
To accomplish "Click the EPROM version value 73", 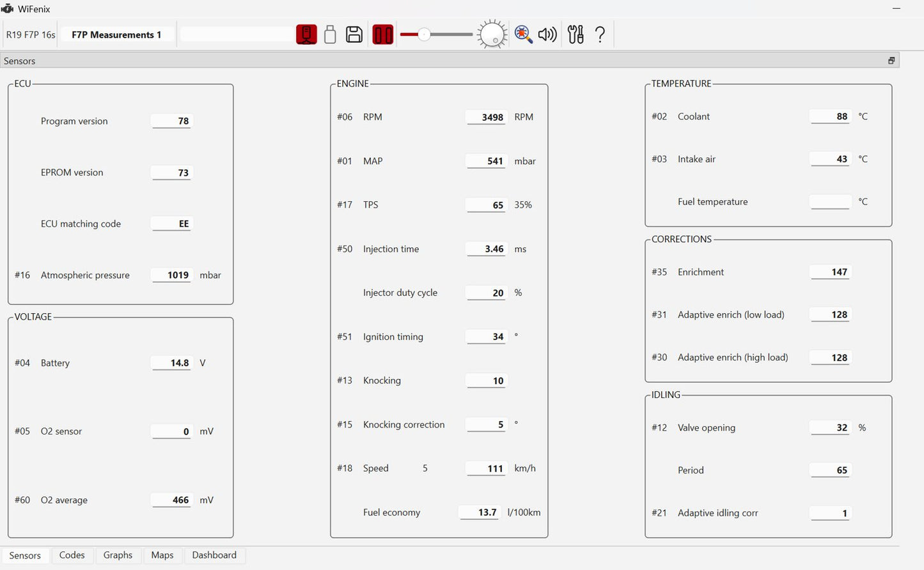I will 171,173.
